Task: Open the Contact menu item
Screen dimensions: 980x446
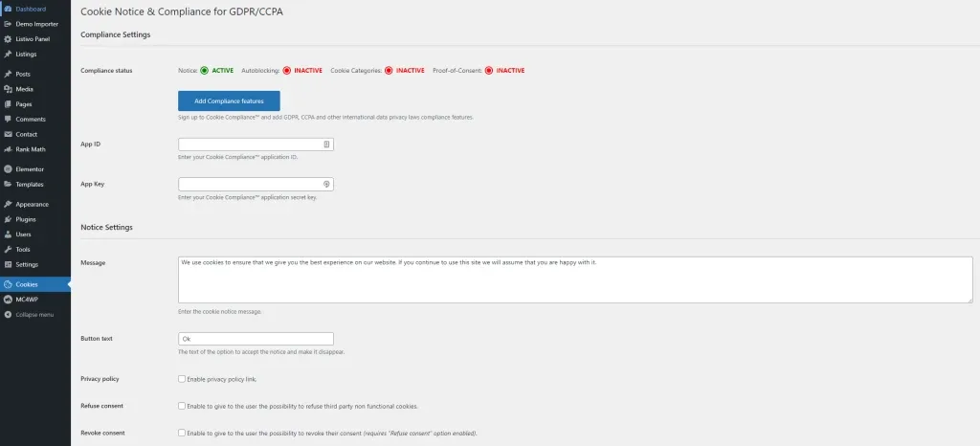Action: point(35,134)
